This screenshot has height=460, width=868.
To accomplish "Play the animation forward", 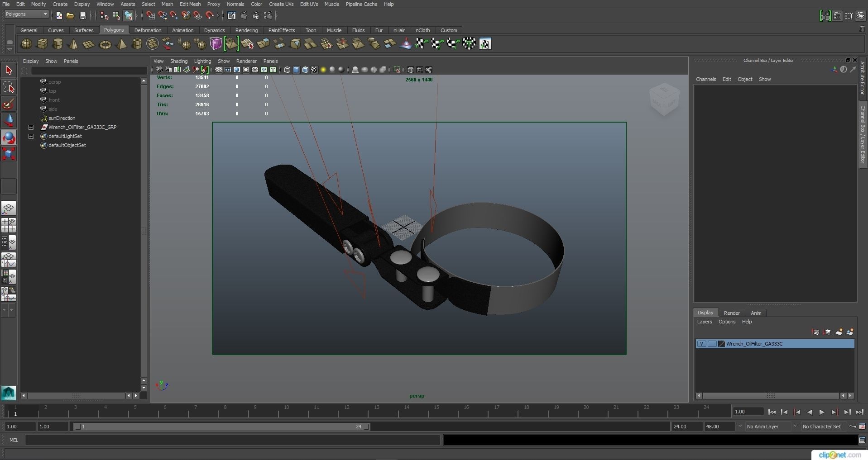I will point(822,412).
